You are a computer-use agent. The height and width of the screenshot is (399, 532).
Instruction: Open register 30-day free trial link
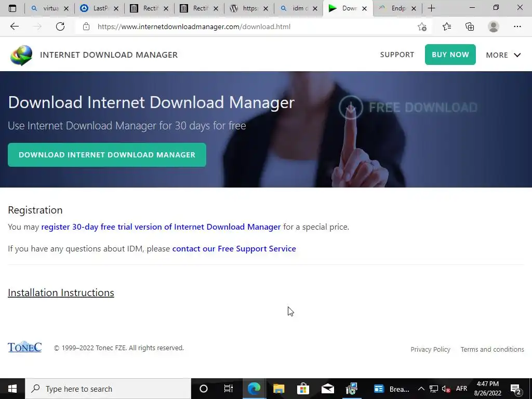[161, 227]
